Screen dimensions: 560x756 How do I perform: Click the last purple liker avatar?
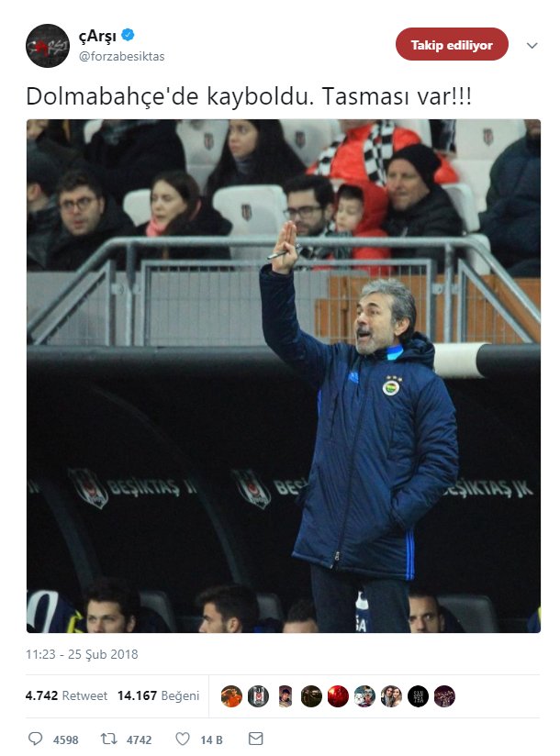444,696
